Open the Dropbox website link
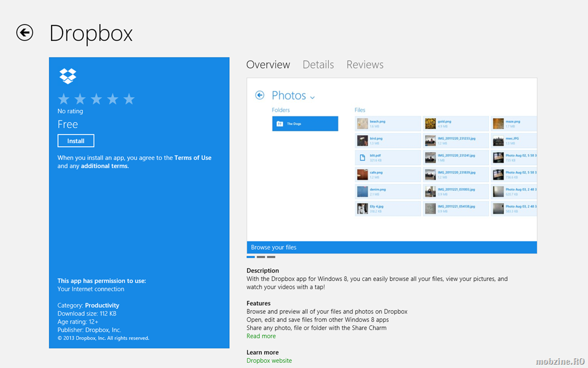The image size is (588, 368). coord(269,361)
